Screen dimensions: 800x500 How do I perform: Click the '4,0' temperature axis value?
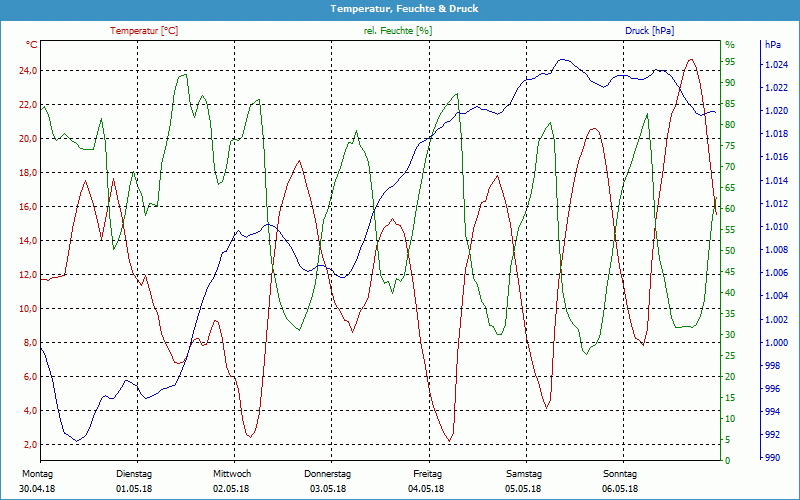pyautogui.click(x=30, y=411)
